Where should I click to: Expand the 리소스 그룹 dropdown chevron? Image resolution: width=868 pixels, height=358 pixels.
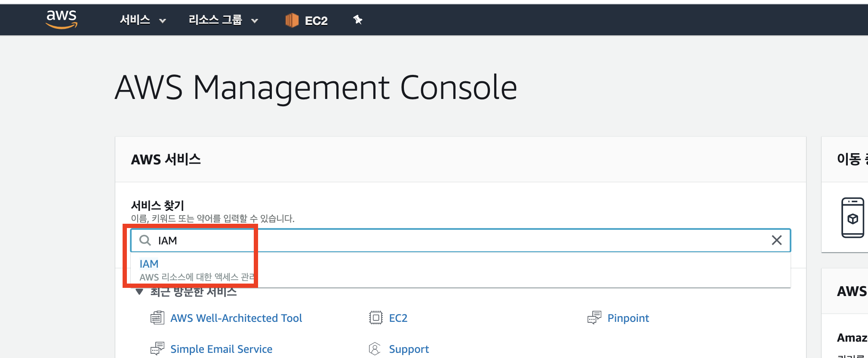point(255,21)
